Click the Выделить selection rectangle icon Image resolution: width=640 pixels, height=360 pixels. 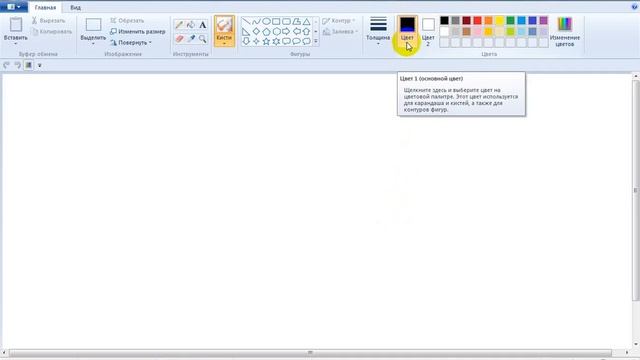[x=93, y=24]
